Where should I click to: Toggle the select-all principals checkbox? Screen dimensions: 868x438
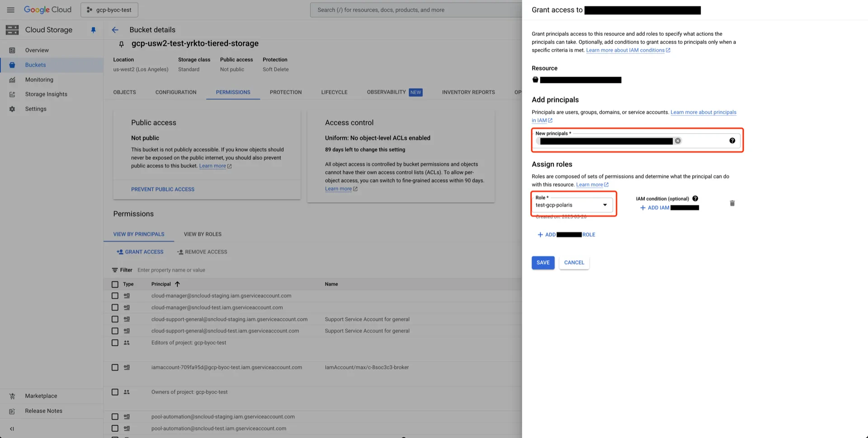[115, 284]
